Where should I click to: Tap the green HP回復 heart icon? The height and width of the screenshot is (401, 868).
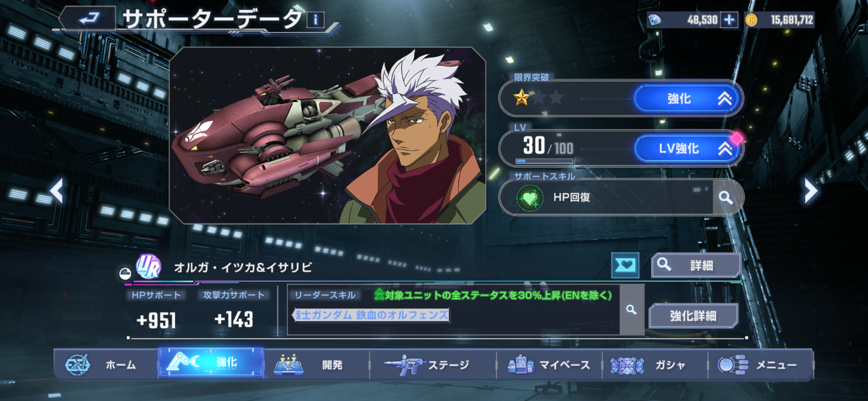[x=529, y=198]
